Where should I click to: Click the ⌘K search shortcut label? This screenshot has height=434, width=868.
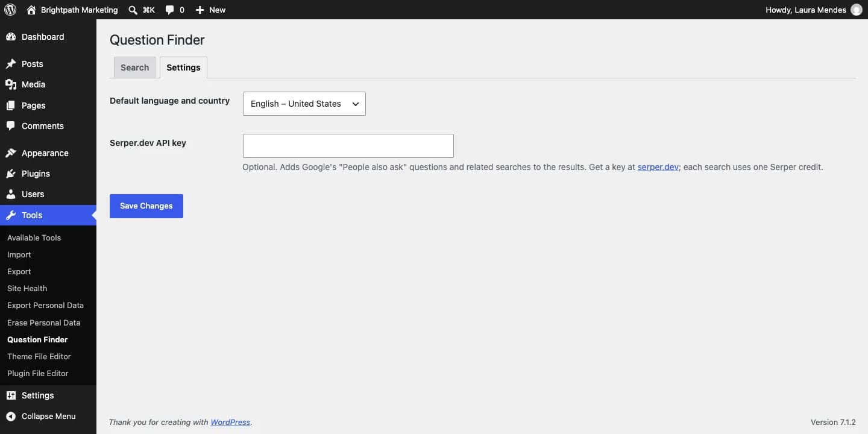point(149,10)
